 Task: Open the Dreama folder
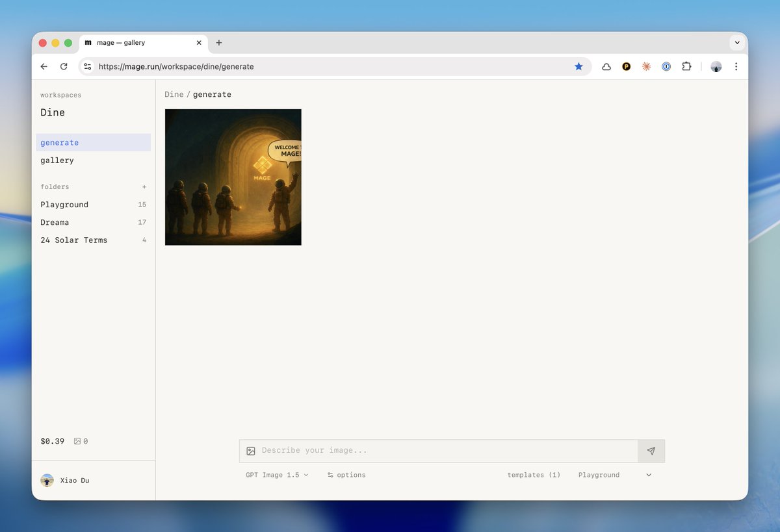pyautogui.click(x=94, y=222)
